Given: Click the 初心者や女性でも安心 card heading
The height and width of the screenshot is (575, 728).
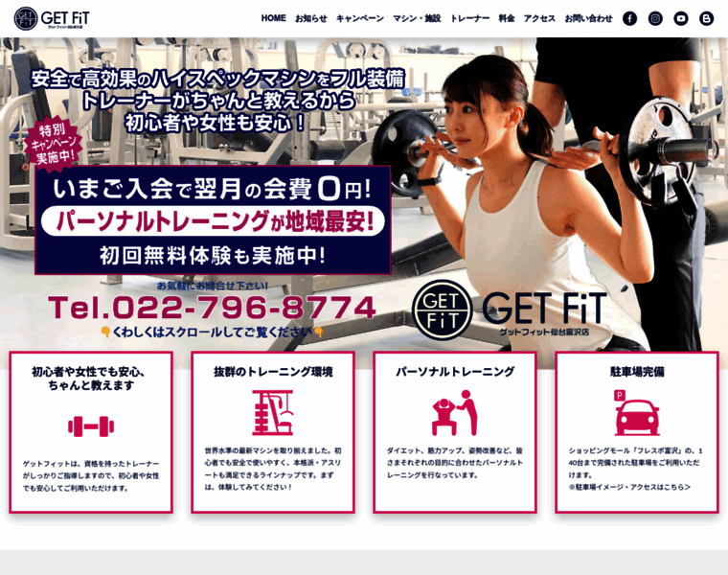Looking at the screenshot, I should click(x=91, y=379).
